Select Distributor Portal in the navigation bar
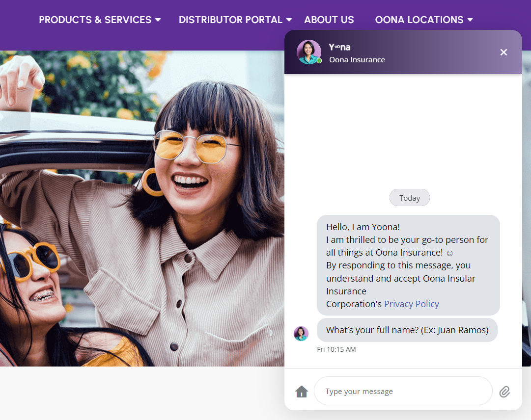 click(x=230, y=20)
